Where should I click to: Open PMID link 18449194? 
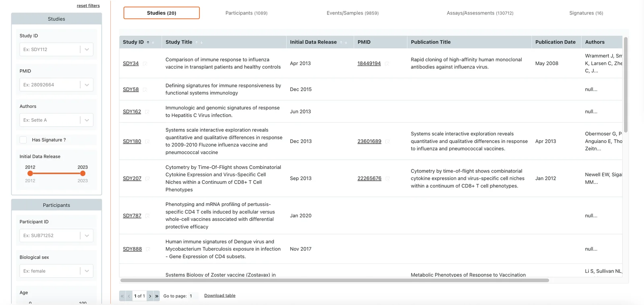[x=369, y=64]
